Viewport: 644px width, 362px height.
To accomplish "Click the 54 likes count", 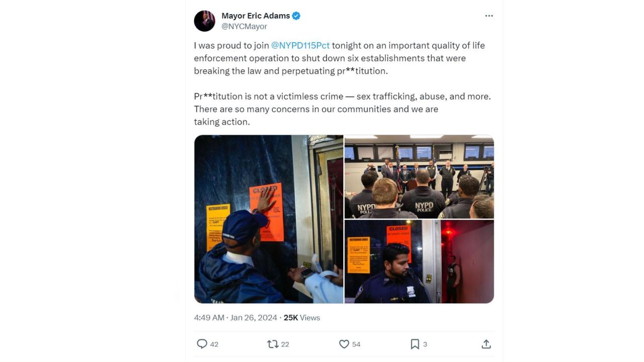I will [356, 344].
